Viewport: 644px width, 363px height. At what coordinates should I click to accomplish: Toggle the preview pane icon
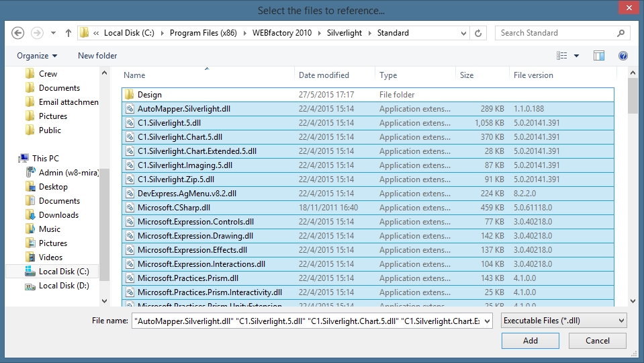pyautogui.click(x=599, y=56)
